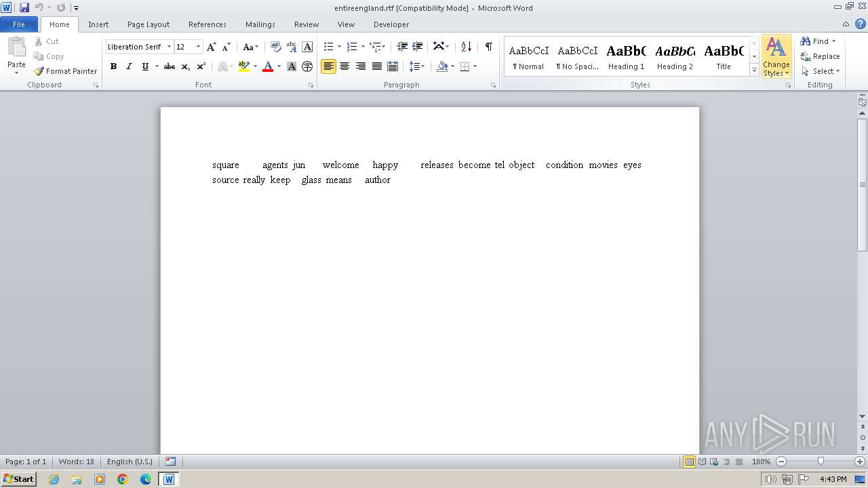Click the Windows Start button
The width and height of the screenshot is (868, 488).
(x=18, y=479)
